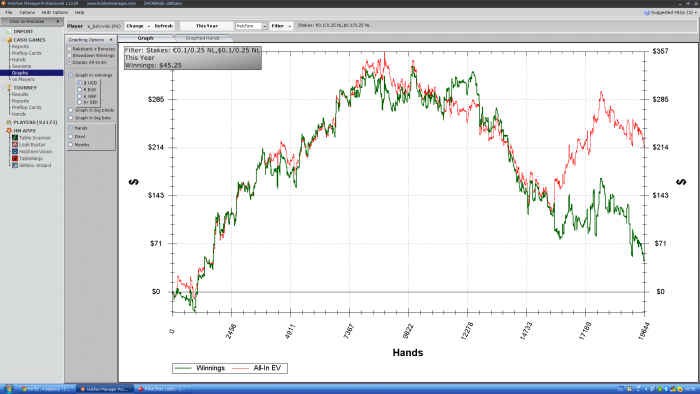Click the minimize sidebar arrow icon
This screenshot has height=394, width=700.
58,21
